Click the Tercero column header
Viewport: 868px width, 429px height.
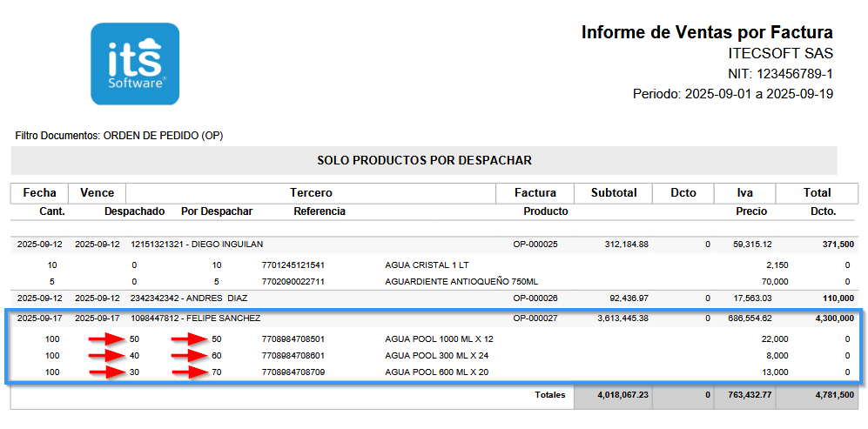point(311,192)
